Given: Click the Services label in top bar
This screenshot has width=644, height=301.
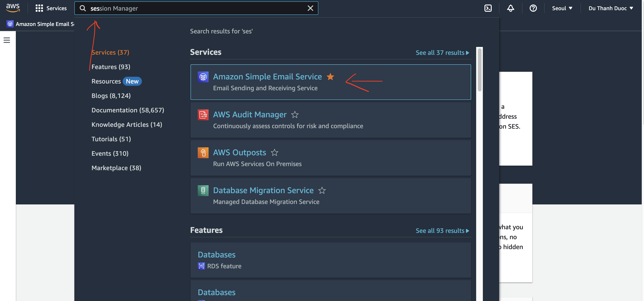Looking at the screenshot, I should pyautogui.click(x=56, y=8).
